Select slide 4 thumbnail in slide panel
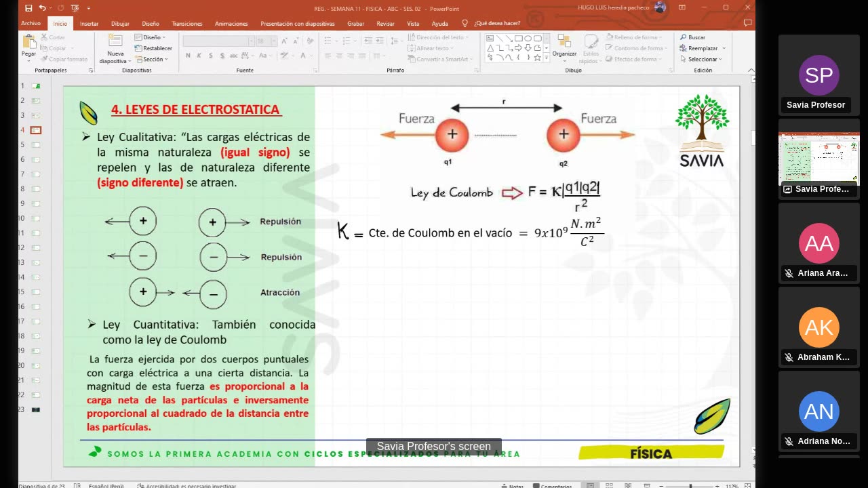868x488 pixels. (x=35, y=129)
